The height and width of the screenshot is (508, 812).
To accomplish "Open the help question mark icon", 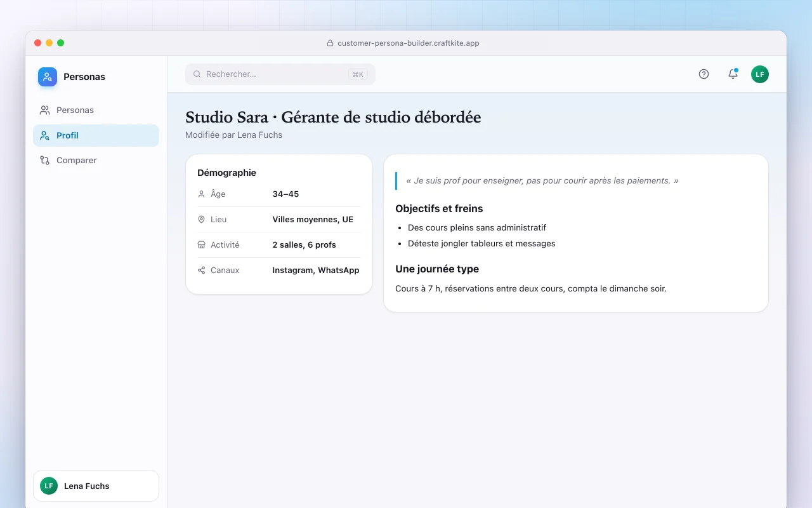I will pyautogui.click(x=704, y=74).
